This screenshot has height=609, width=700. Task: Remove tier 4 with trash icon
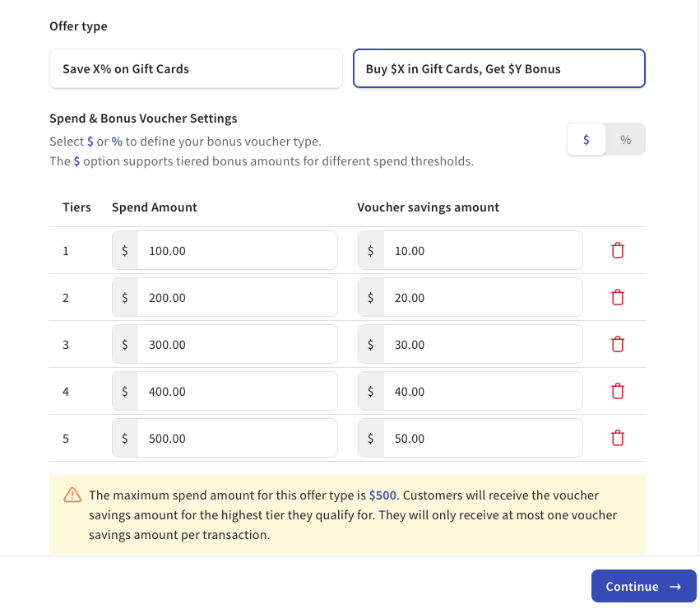pyautogui.click(x=618, y=392)
